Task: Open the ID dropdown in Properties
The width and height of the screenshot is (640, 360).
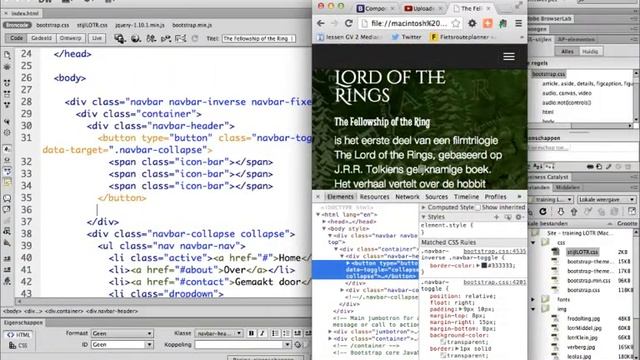Action: click(122, 345)
